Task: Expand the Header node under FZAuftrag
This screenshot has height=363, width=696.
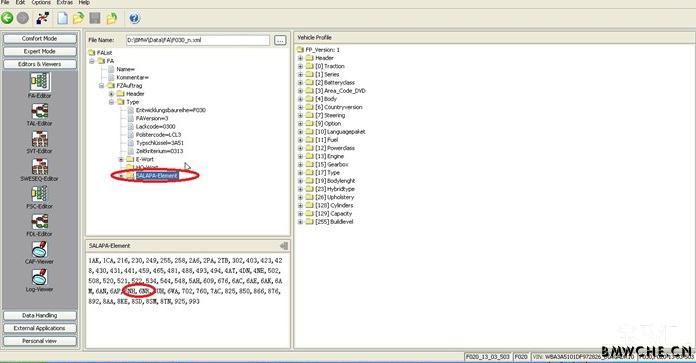Action: coord(111,94)
